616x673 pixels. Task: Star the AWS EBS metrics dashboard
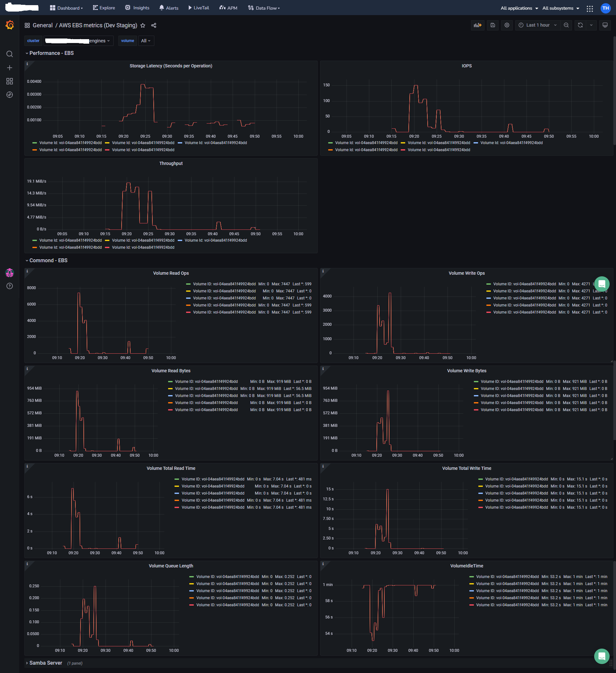pyautogui.click(x=143, y=26)
